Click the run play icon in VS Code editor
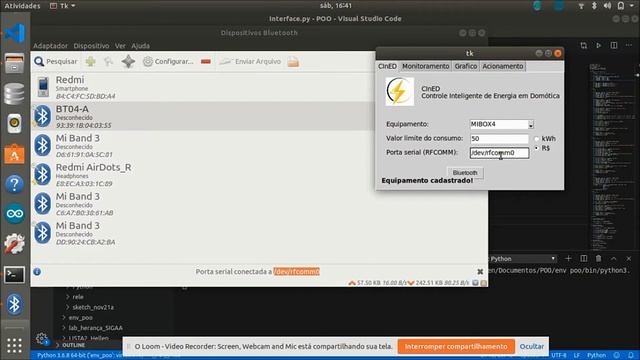Viewport: 640px width, 360px height. [x=598, y=45]
